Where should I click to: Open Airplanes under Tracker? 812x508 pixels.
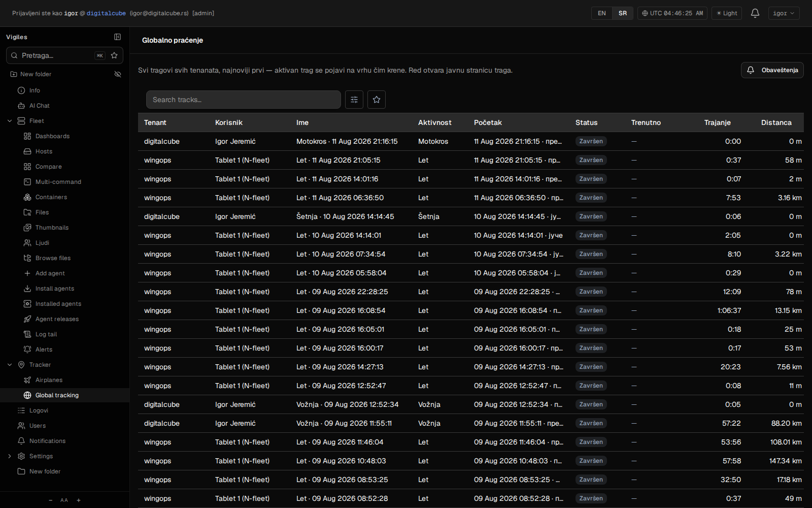[x=49, y=380]
